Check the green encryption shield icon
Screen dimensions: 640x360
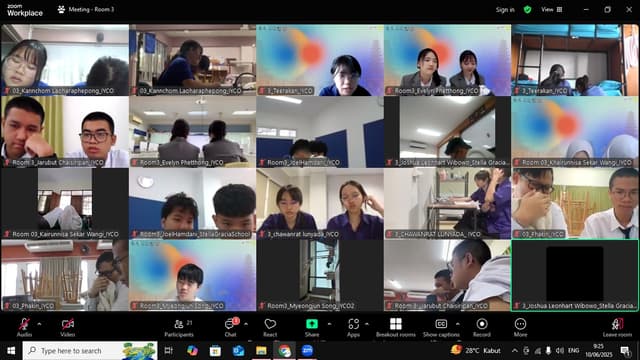pyautogui.click(x=528, y=9)
